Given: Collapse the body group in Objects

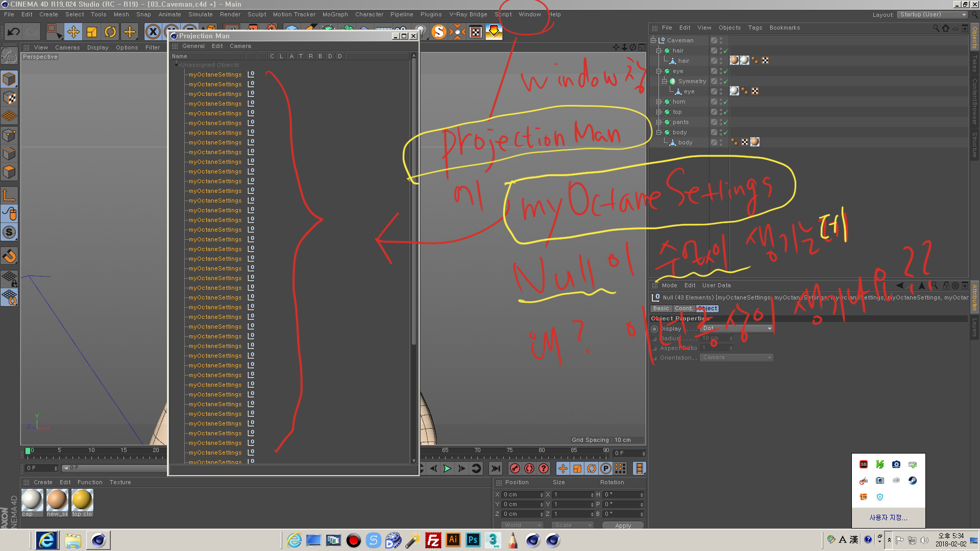Looking at the screenshot, I should click(658, 132).
